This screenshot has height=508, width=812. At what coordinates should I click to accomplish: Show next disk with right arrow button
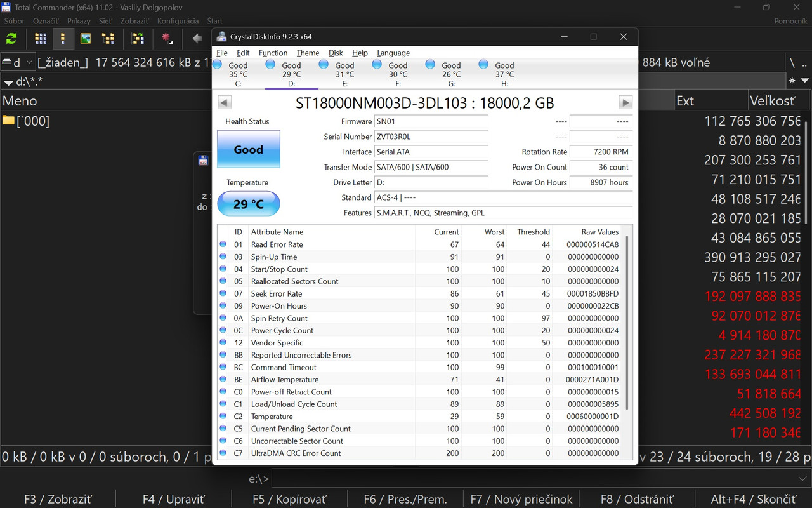625,102
